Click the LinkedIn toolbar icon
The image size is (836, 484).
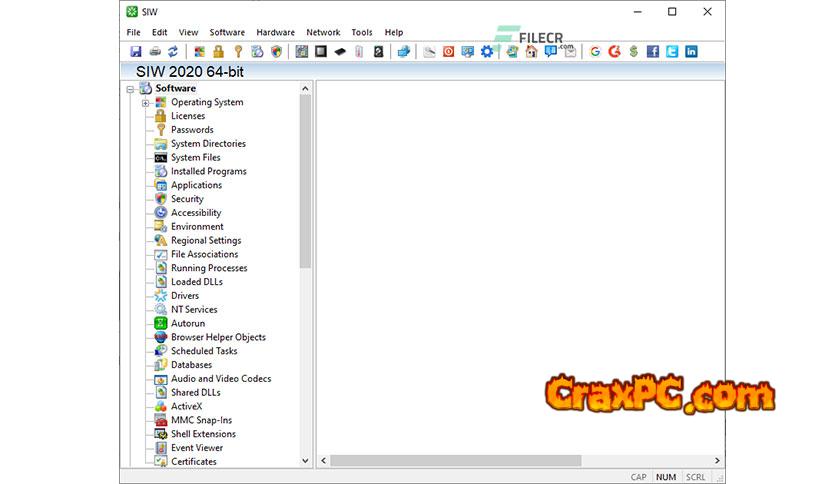[x=690, y=51]
